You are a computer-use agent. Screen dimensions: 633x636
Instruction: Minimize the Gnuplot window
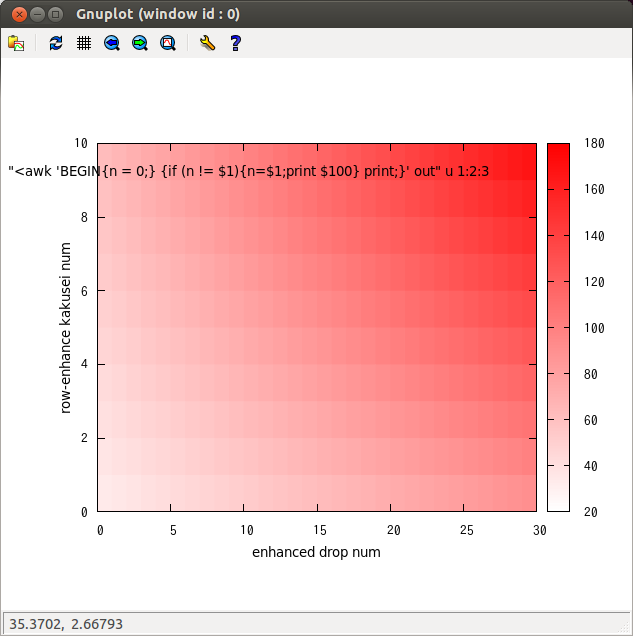click(x=37, y=14)
